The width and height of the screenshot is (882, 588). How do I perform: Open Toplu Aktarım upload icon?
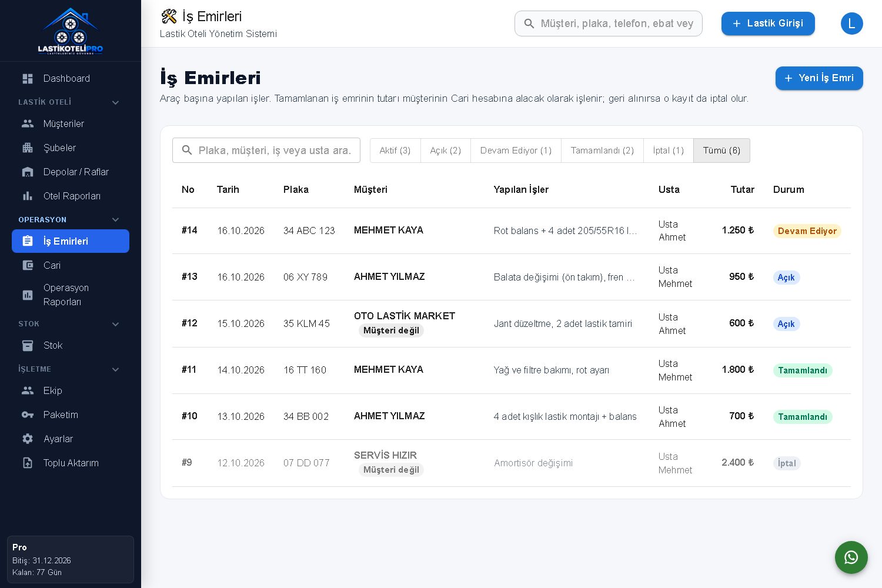click(x=28, y=463)
